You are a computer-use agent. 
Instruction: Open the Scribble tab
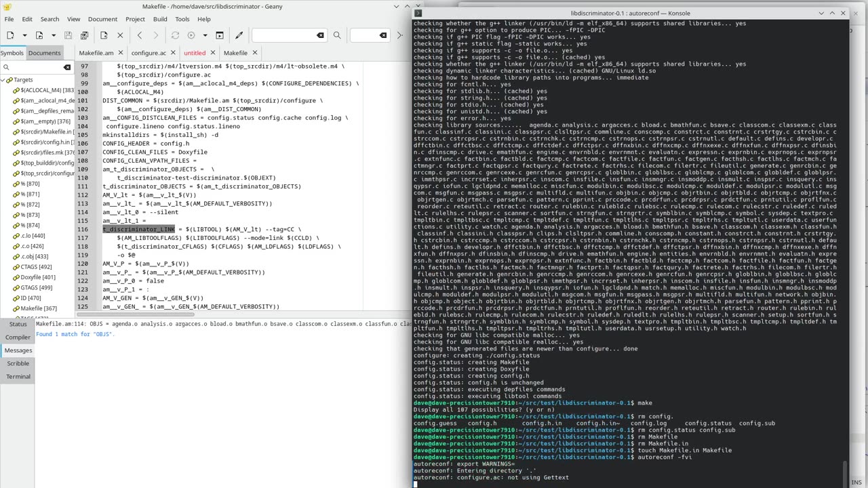(x=18, y=363)
